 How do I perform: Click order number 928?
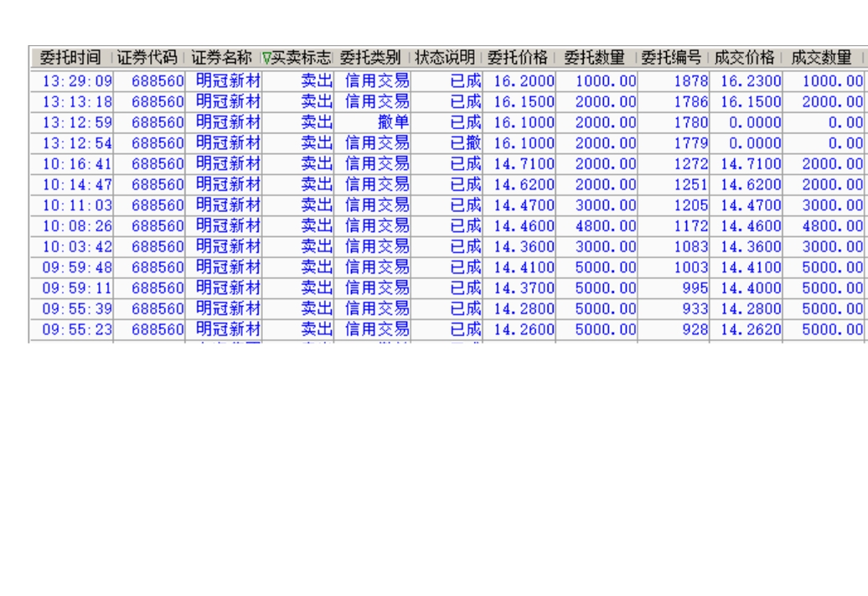click(695, 329)
